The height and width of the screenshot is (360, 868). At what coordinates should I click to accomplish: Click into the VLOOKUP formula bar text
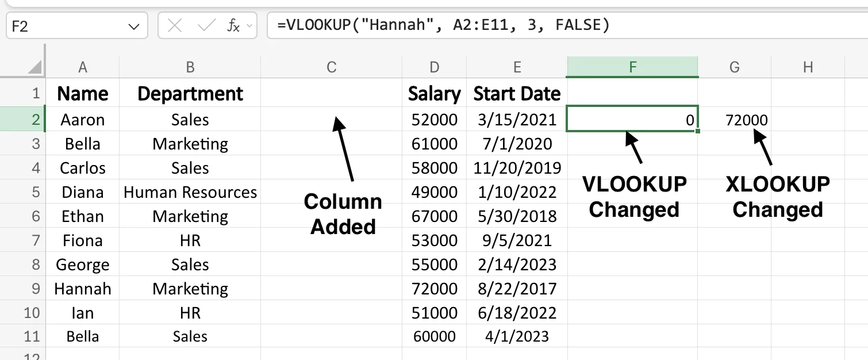pos(443,25)
